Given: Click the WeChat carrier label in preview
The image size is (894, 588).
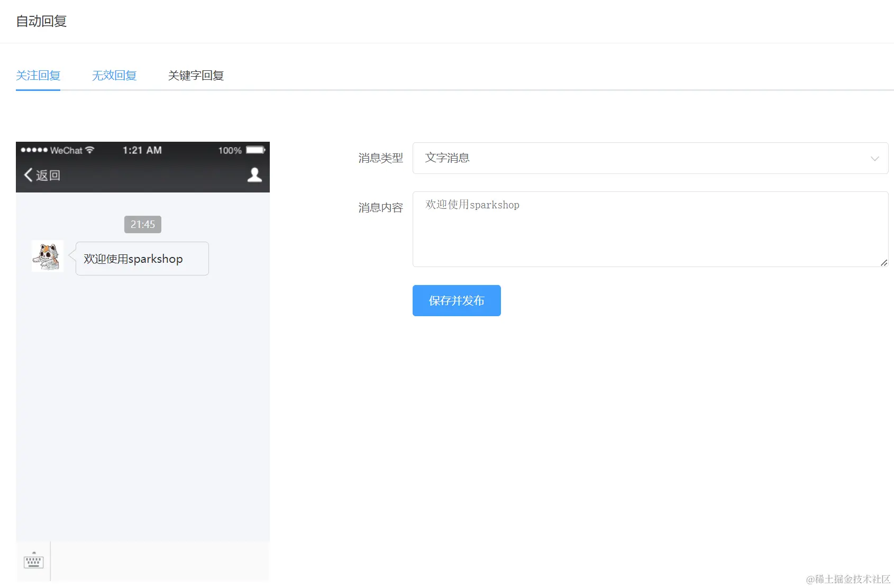Looking at the screenshot, I should (66, 150).
